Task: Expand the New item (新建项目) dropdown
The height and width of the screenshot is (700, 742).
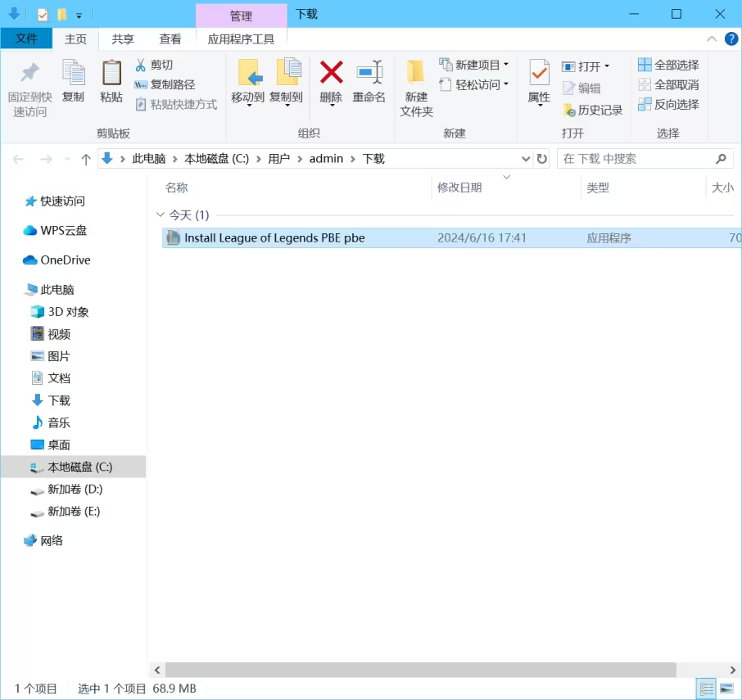Action: (506, 64)
